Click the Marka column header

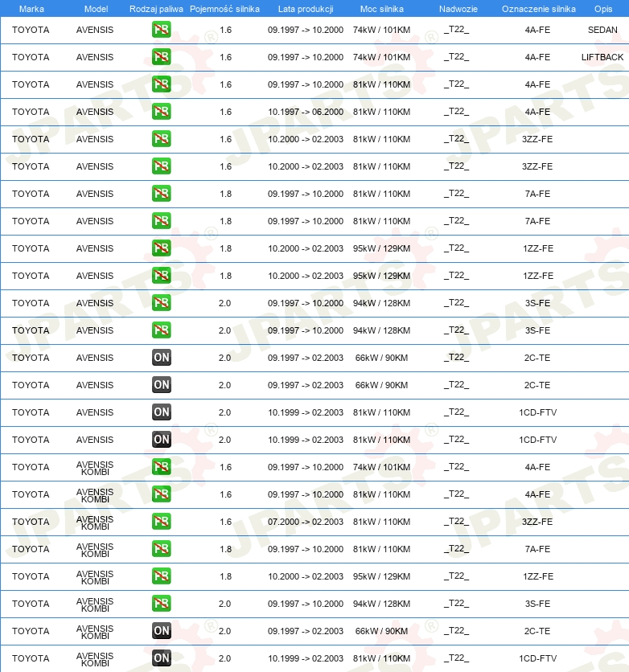(31, 9)
